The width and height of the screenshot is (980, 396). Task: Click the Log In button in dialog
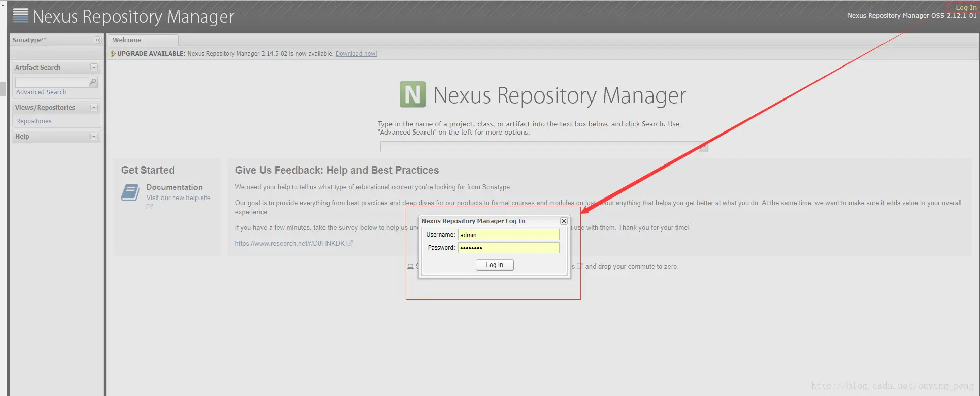click(x=495, y=265)
